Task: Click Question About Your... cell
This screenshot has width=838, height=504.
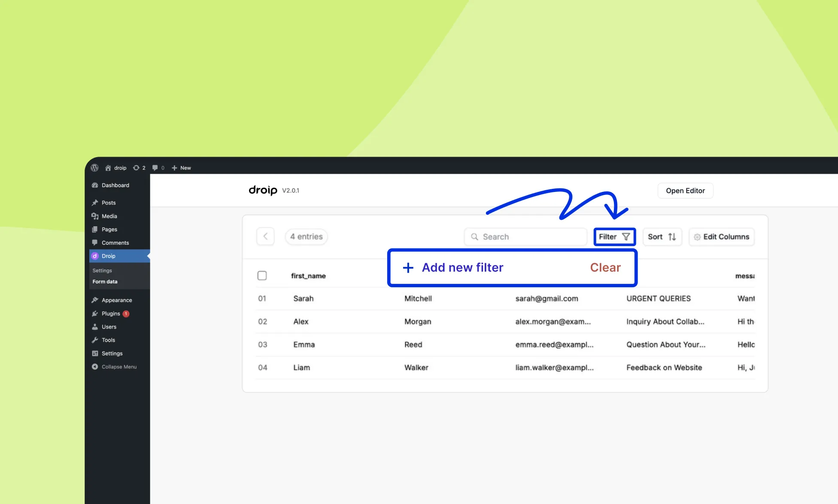Action: point(666,345)
